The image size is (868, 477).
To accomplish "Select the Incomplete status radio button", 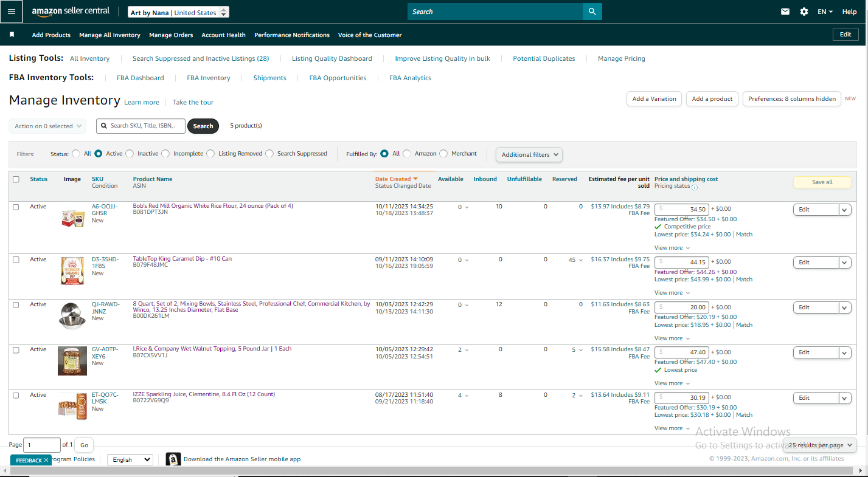I will [165, 154].
